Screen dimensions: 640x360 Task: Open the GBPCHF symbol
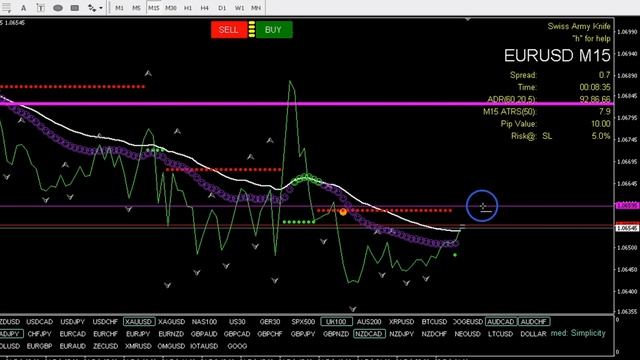270,334
